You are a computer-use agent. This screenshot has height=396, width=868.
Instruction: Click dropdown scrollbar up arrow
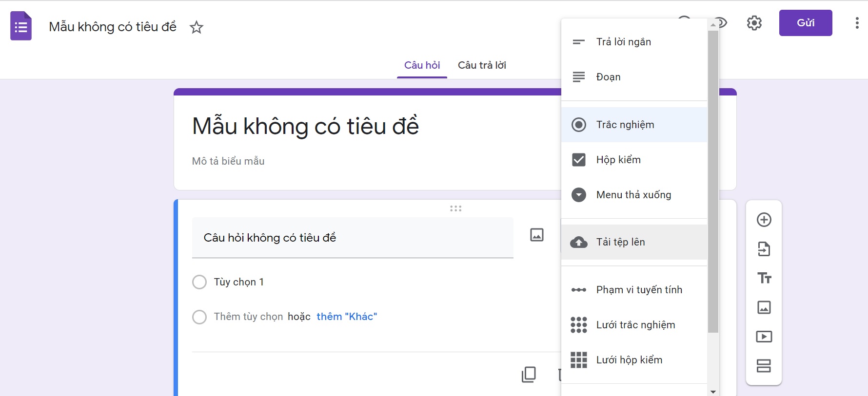713,24
